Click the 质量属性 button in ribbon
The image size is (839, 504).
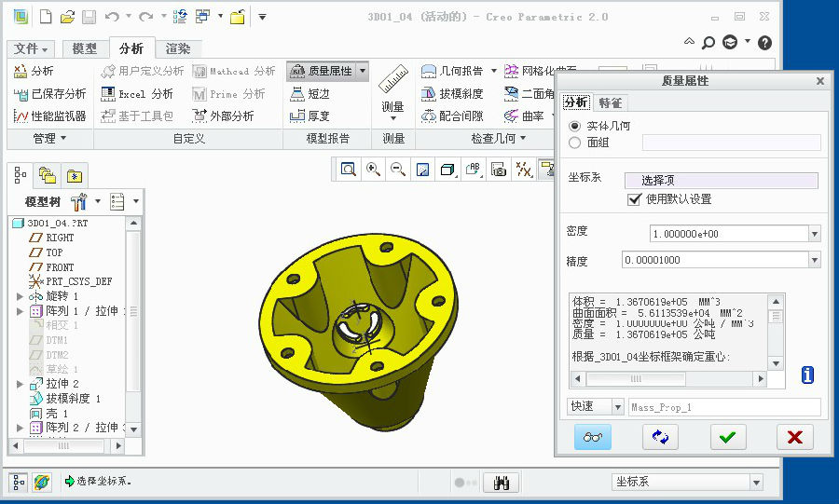(321, 71)
